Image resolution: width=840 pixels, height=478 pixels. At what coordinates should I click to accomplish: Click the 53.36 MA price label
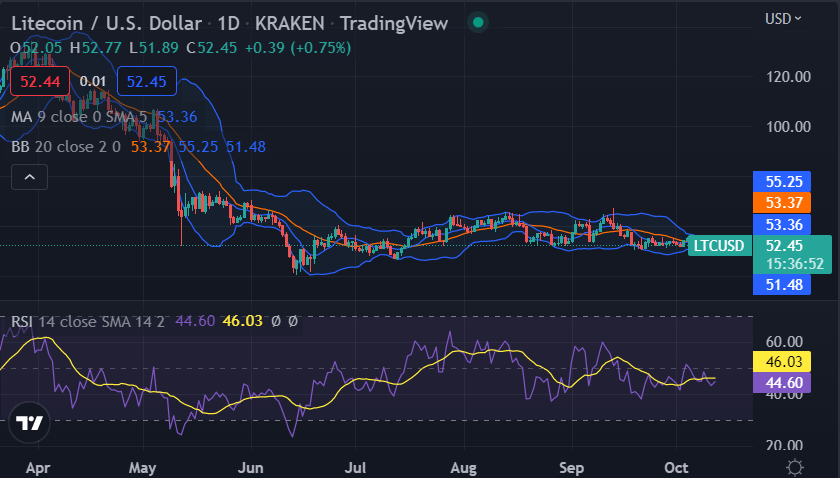(782, 224)
